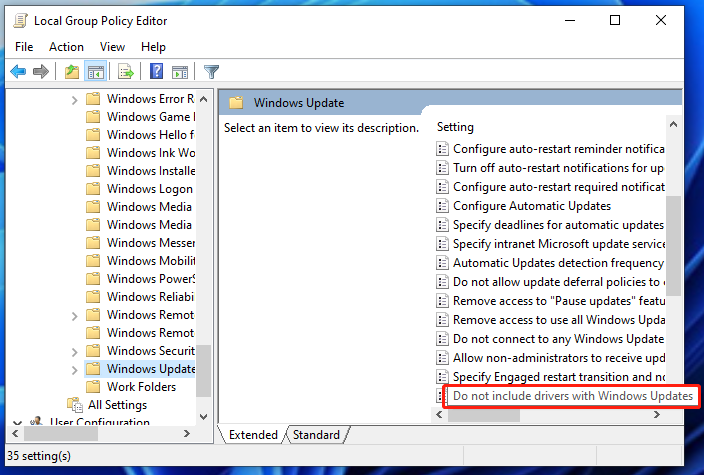Toggle the Show/Hide Action Pane icon
This screenshot has height=475, width=704.
pyautogui.click(x=180, y=71)
